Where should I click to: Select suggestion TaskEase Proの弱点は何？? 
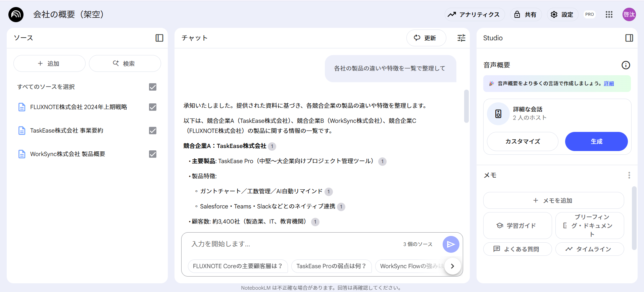(331, 266)
